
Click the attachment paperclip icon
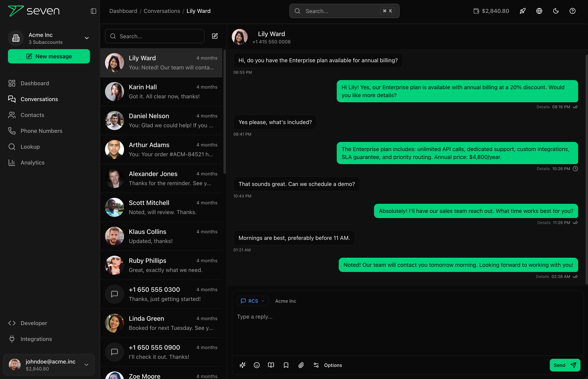(301, 365)
